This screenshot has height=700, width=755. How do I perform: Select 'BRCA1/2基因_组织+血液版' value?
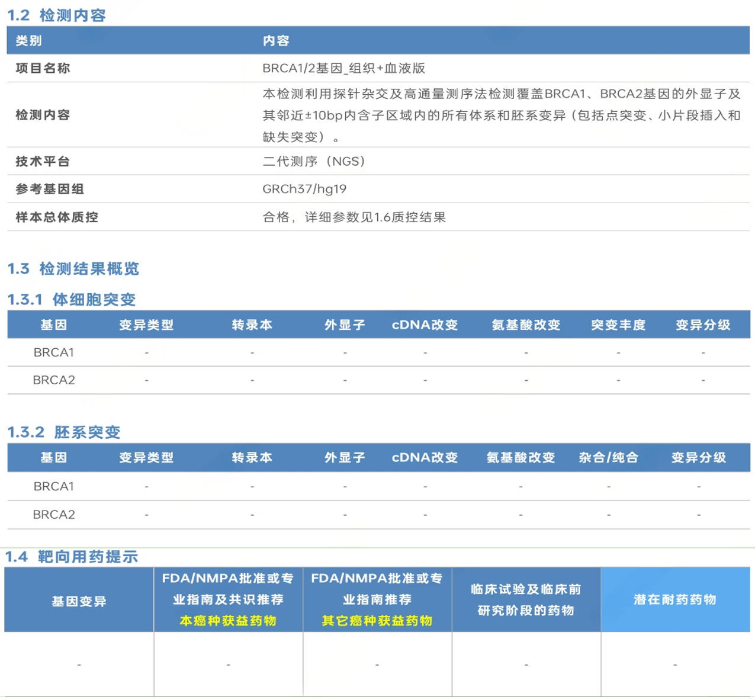click(x=344, y=68)
